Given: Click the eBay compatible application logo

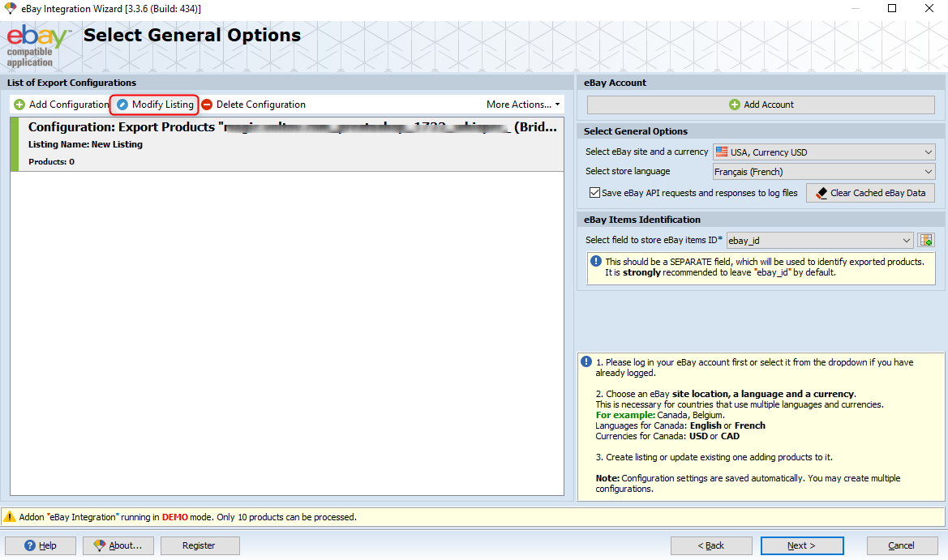Looking at the screenshot, I should (x=37, y=46).
